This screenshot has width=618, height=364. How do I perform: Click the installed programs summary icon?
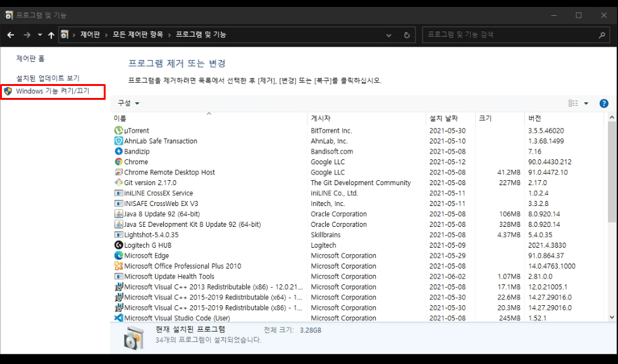click(134, 337)
